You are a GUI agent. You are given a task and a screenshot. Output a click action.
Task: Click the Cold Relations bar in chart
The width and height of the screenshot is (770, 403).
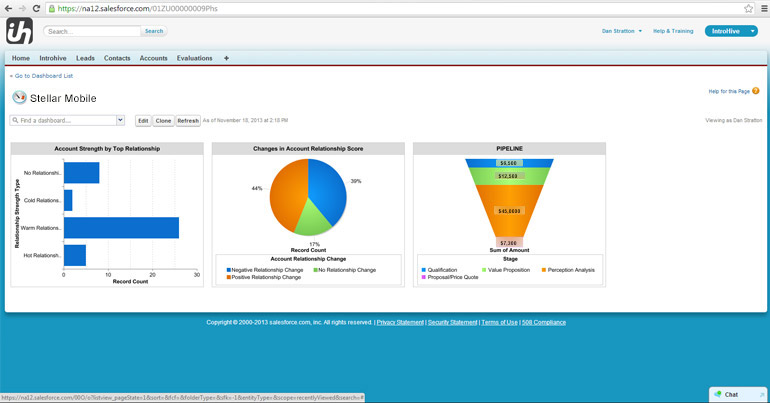tap(68, 200)
